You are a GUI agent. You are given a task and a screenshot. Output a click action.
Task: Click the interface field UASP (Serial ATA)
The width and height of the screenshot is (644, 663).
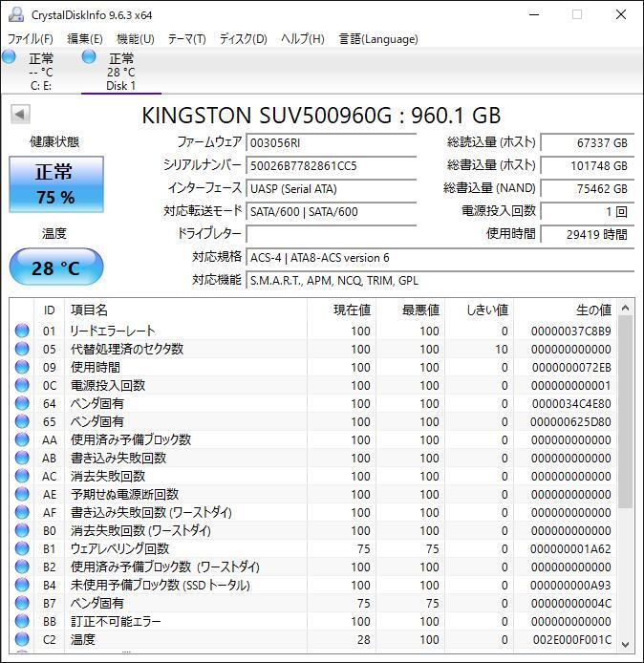click(x=332, y=188)
